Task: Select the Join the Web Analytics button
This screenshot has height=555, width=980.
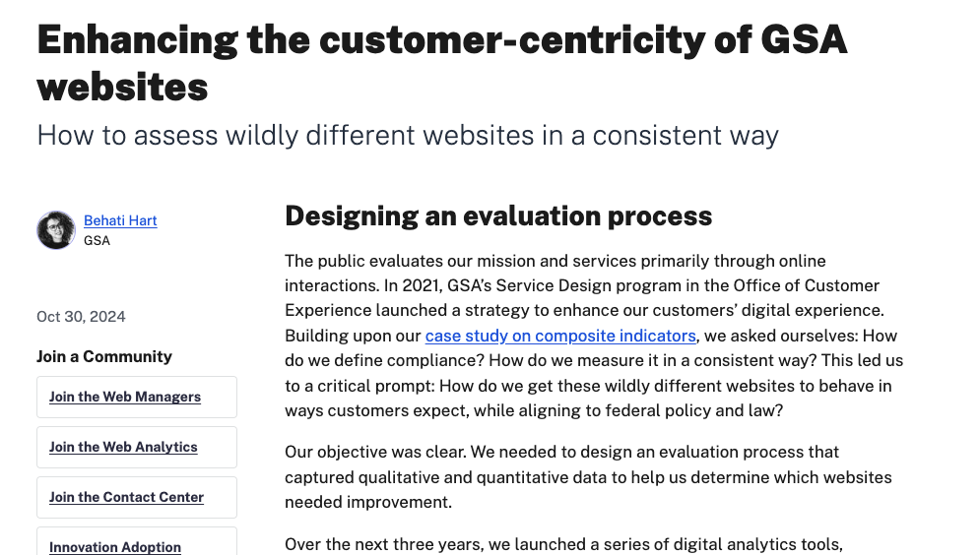Action: [x=123, y=447]
